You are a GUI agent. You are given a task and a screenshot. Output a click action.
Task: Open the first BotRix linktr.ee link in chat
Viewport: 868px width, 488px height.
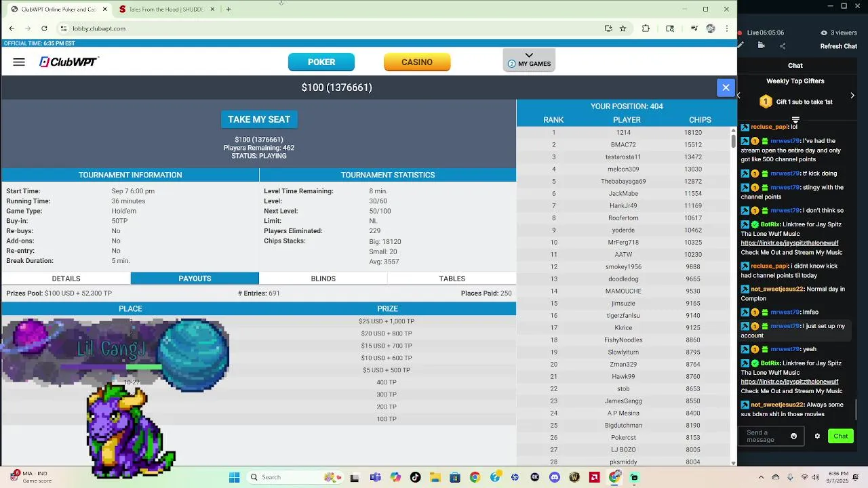789,243
